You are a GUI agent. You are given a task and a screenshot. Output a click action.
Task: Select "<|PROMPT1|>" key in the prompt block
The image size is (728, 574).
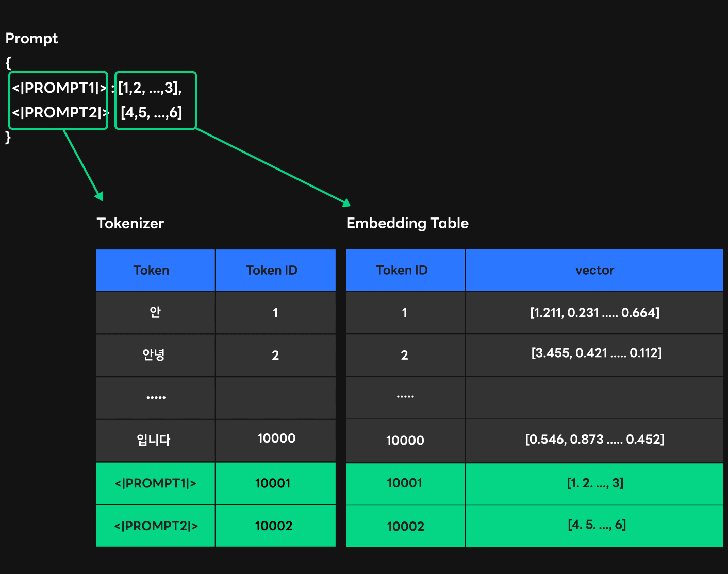[x=59, y=88]
